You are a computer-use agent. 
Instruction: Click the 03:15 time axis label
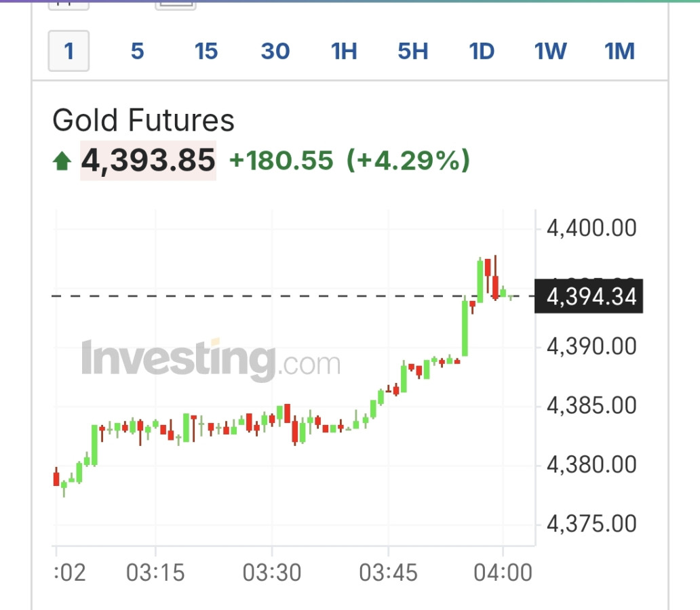point(155,573)
